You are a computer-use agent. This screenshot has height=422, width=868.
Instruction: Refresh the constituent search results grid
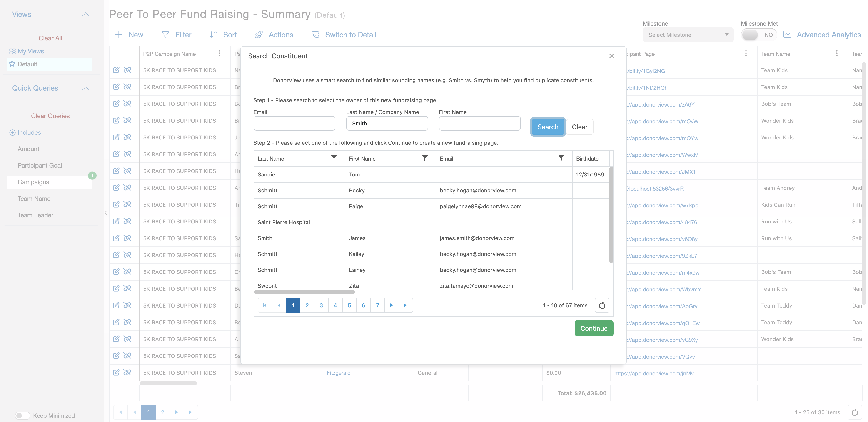602,305
